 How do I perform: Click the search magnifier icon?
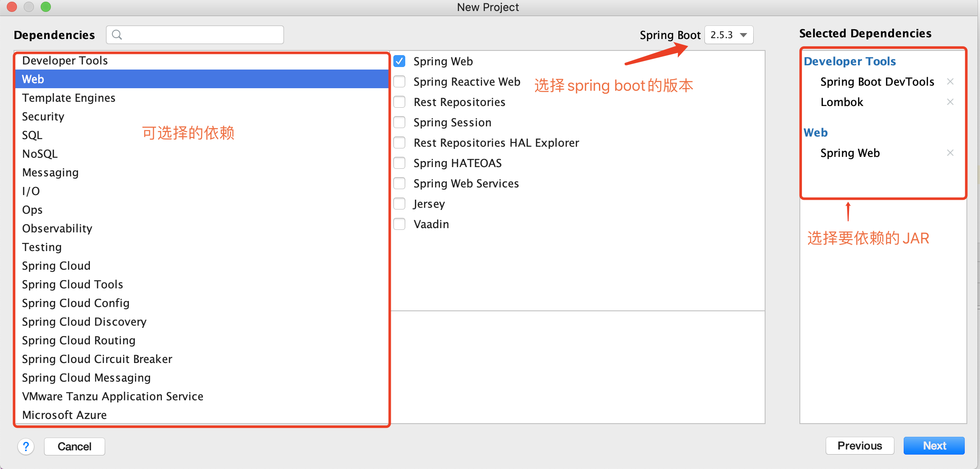(x=117, y=35)
